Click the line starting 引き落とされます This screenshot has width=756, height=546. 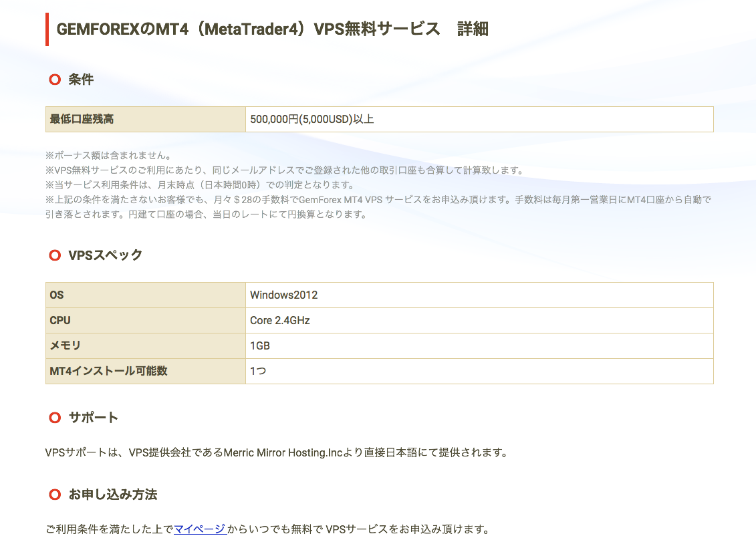[207, 215]
